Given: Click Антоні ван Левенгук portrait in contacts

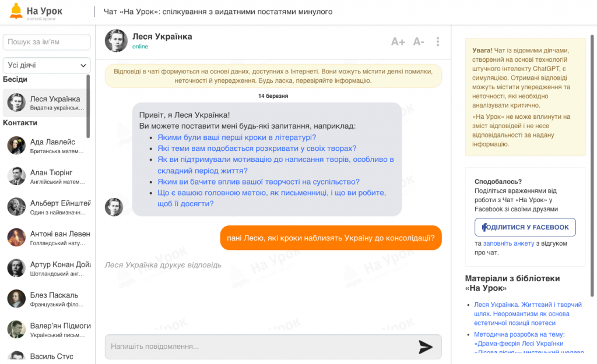Looking at the screenshot, I should pos(16,238).
